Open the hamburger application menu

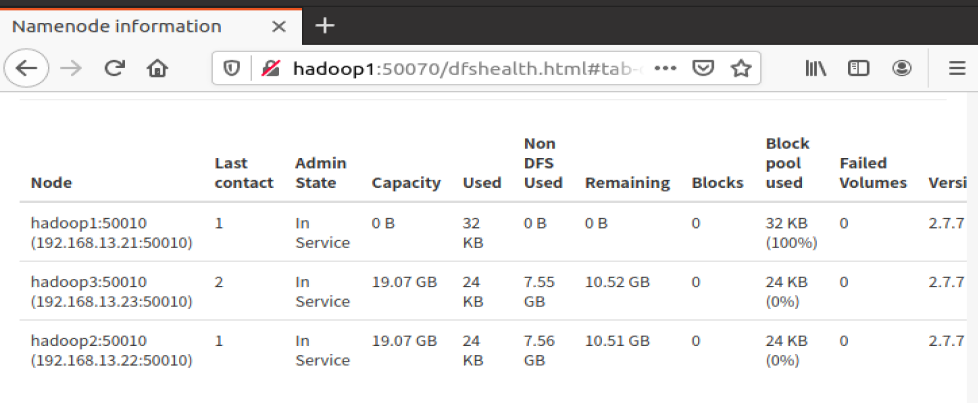point(957,68)
